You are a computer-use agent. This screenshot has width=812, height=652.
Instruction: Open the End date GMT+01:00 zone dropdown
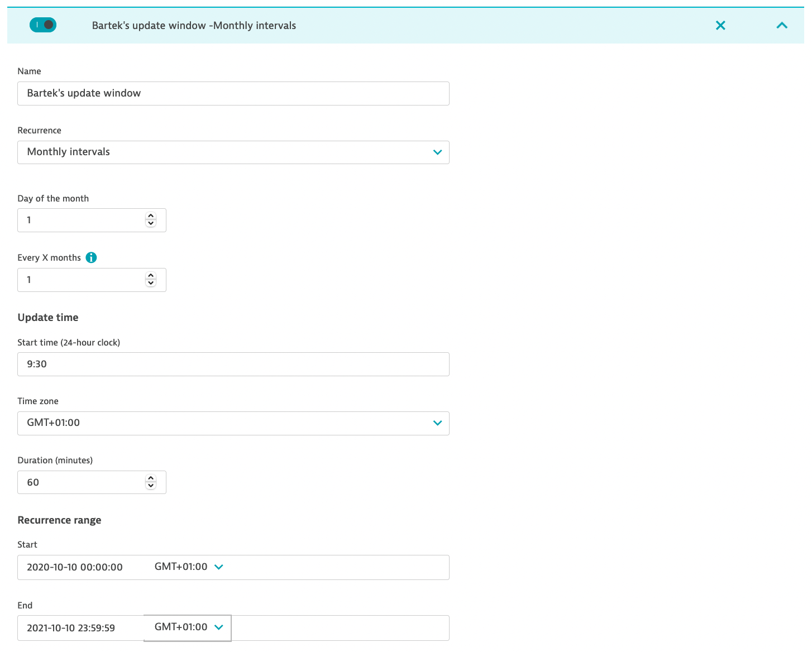[189, 627]
